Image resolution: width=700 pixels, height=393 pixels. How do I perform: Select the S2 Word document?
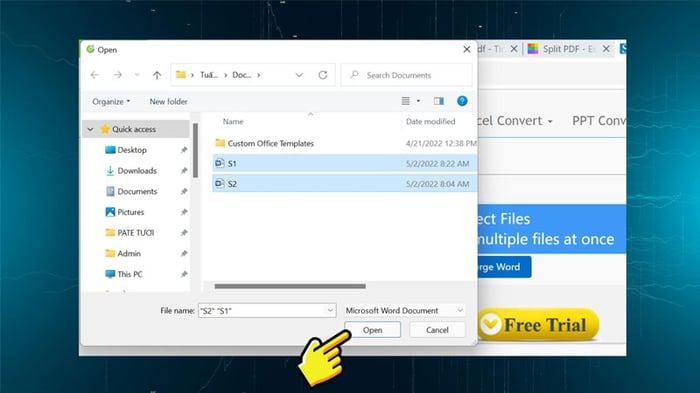pyautogui.click(x=345, y=184)
